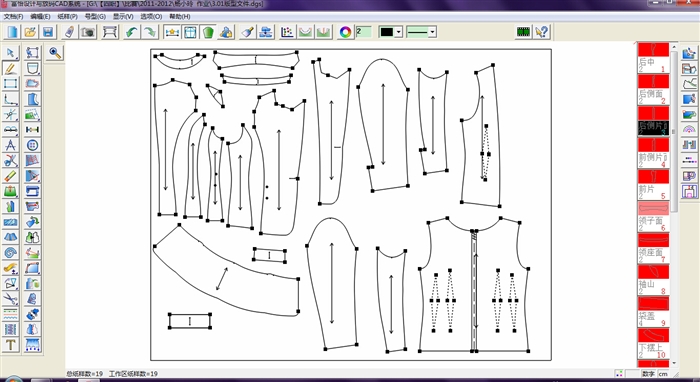This screenshot has width=700, height=382.
Task: Click the zoom magnifier tool
Action: click(55, 53)
